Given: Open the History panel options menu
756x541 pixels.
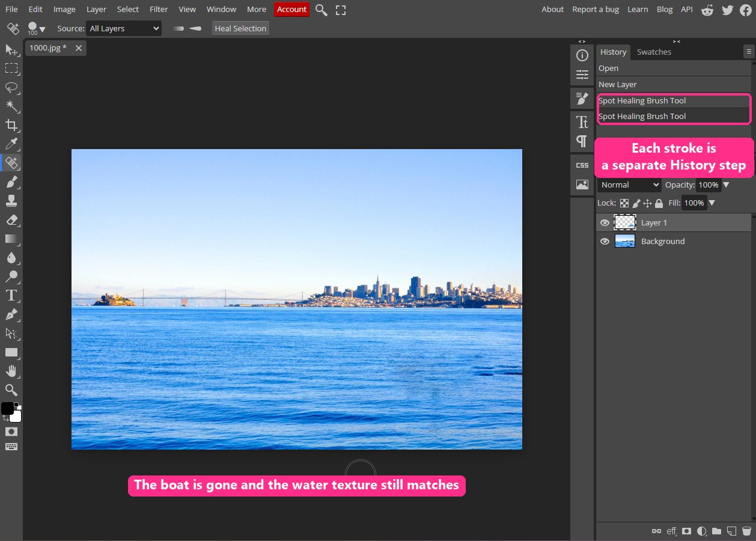Looking at the screenshot, I should (x=748, y=52).
